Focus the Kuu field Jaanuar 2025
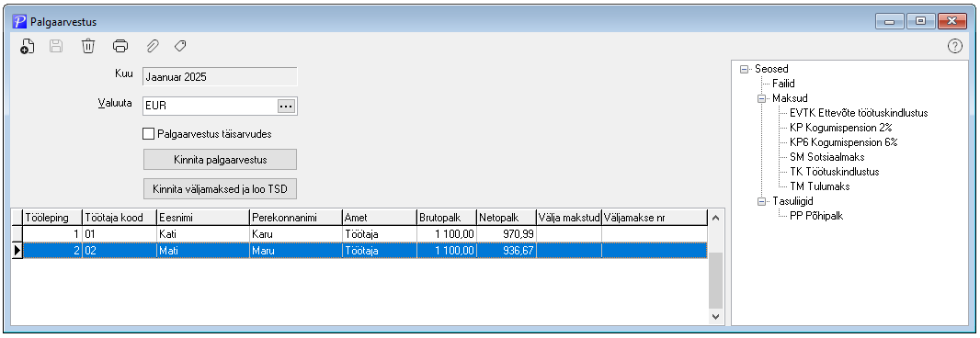 pos(220,77)
